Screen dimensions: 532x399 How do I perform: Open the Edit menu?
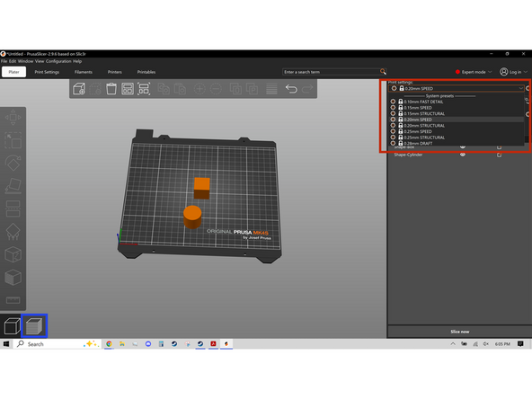13,61
